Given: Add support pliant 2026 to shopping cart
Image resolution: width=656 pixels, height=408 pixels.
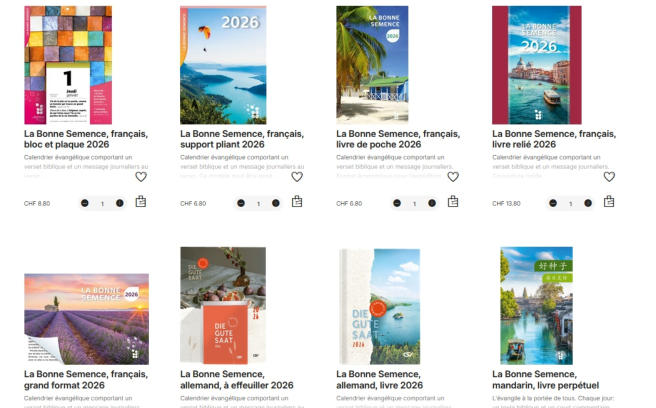Looking at the screenshot, I should tap(297, 202).
